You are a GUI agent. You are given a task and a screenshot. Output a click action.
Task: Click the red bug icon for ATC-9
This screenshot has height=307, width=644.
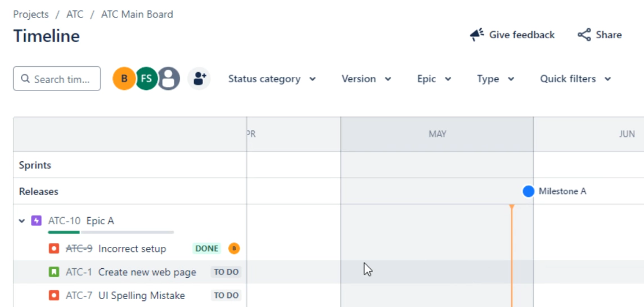pyautogui.click(x=54, y=249)
